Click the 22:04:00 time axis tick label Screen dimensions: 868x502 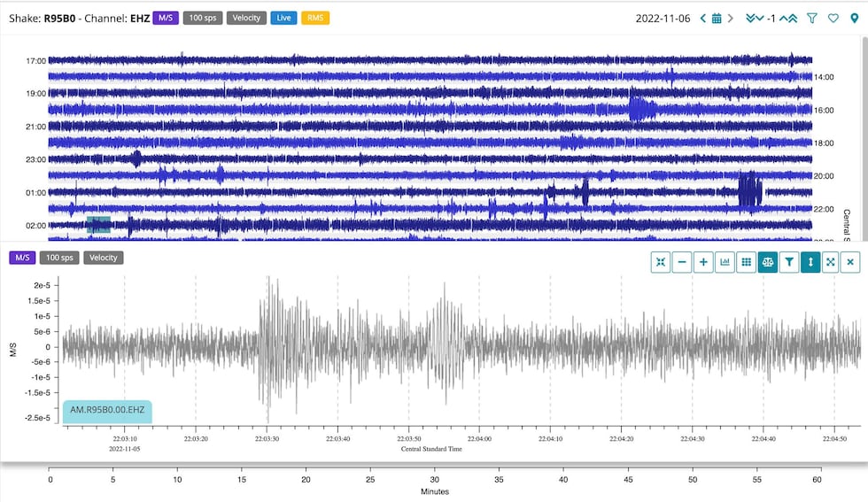click(x=479, y=438)
